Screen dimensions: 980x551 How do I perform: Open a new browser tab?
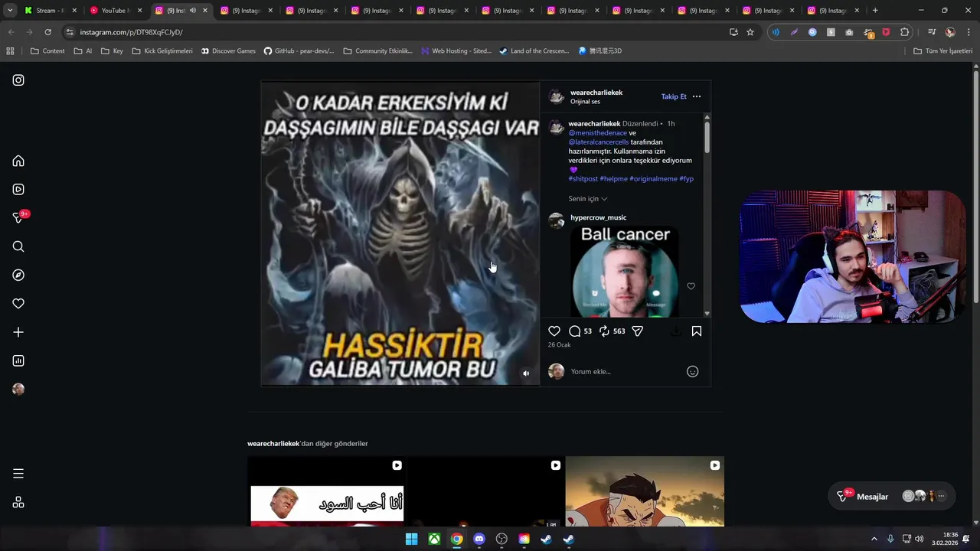(875, 11)
